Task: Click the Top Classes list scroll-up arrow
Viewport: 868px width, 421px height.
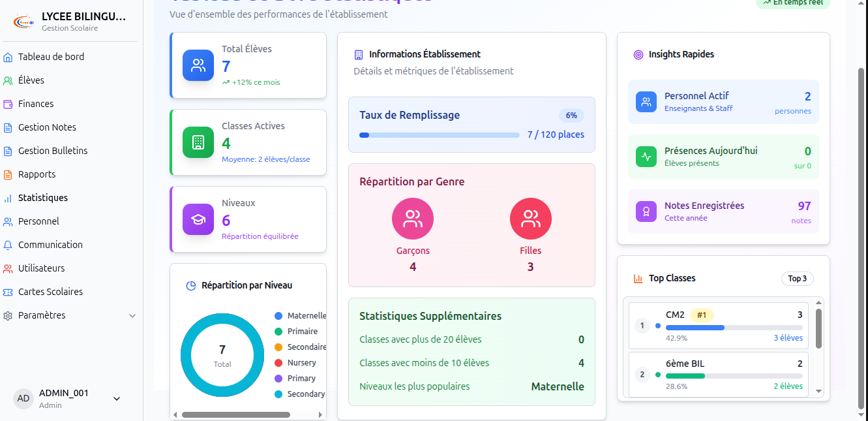Action: [x=819, y=302]
